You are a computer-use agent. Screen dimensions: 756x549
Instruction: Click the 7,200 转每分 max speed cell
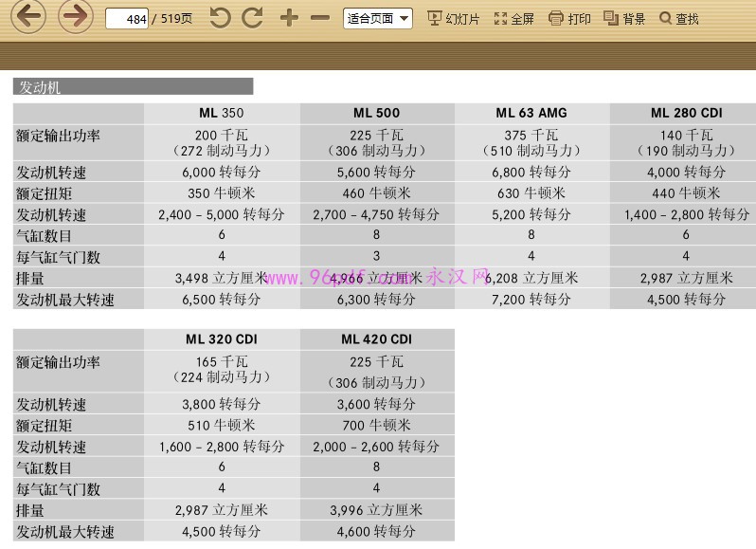pos(531,299)
